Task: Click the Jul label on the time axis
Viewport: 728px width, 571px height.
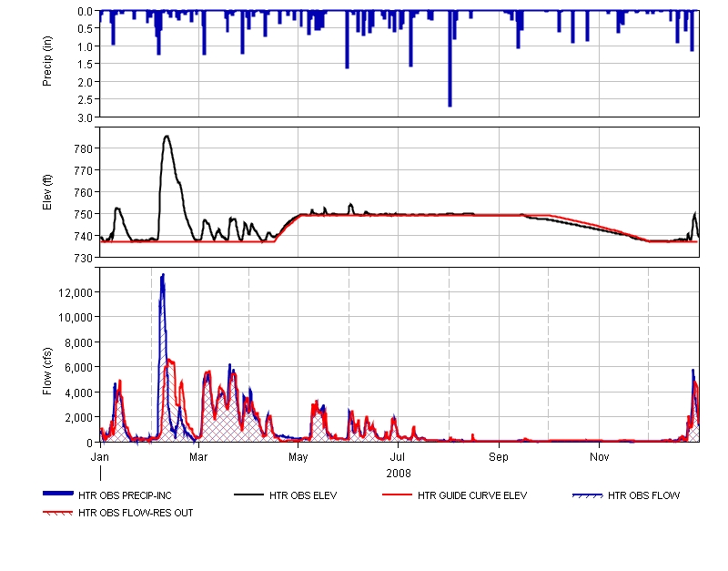Action: [x=398, y=457]
